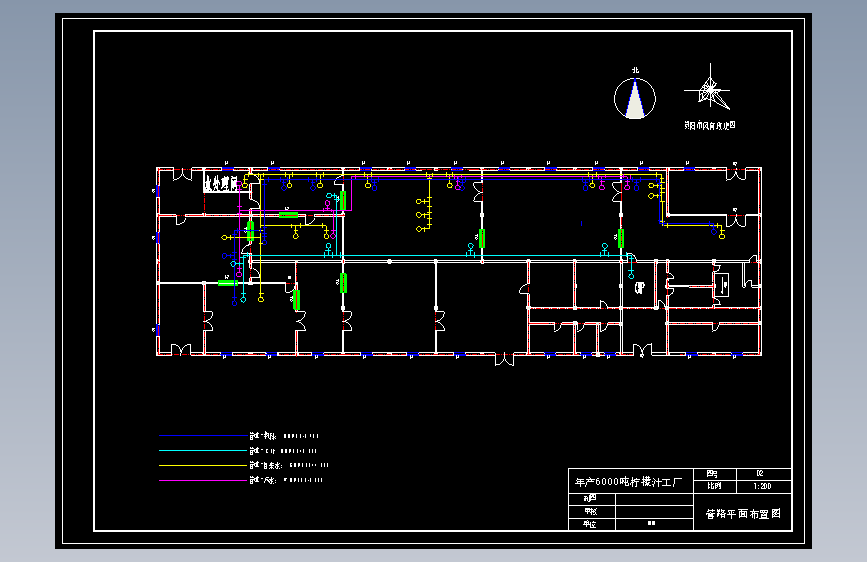Viewport: 867px width, 562px height.
Task: Click the 年产6000吨柠檬汁工厂 title cell
Action: pos(631,481)
